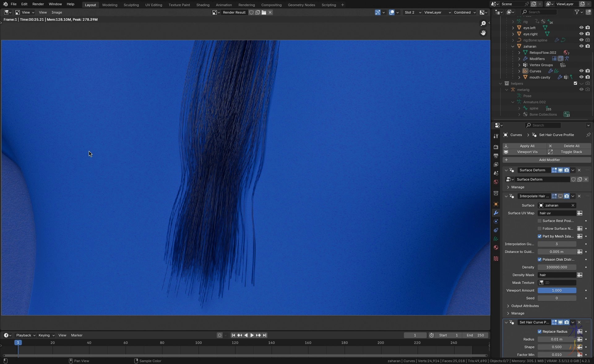594x364 pixels.
Task: Adjust the Viewport Amount slider
Action: click(x=557, y=290)
